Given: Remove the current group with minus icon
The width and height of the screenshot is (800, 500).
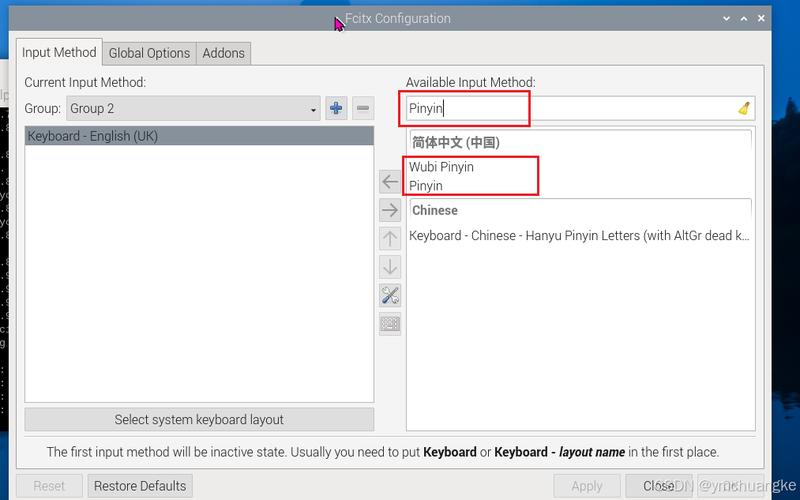Looking at the screenshot, I should click(363, 108).
